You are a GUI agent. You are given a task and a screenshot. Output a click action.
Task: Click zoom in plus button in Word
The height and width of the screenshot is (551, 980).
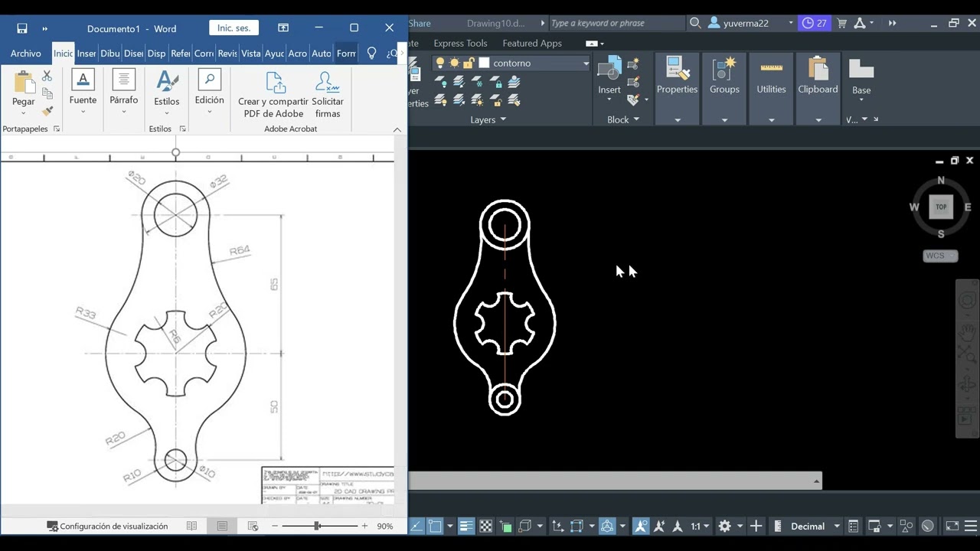pos(364,527)
